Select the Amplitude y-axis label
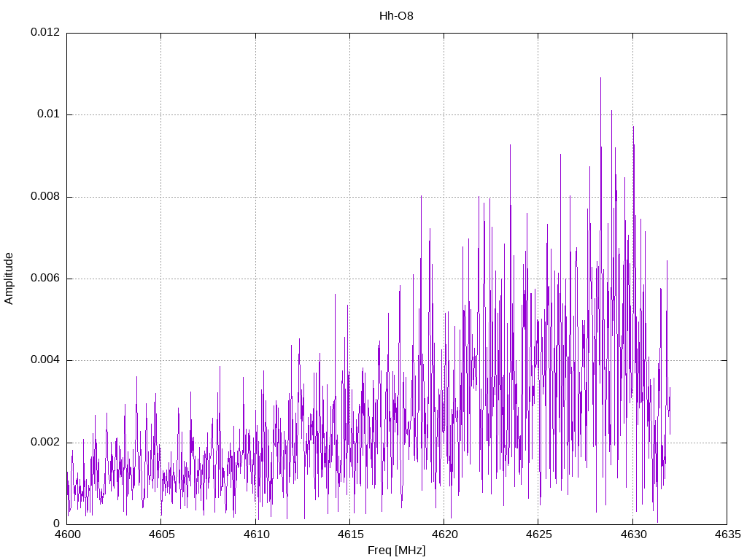 coord(9,279)
